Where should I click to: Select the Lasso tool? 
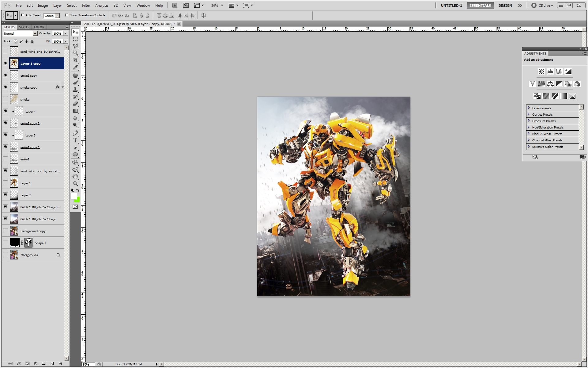point(75,46)
